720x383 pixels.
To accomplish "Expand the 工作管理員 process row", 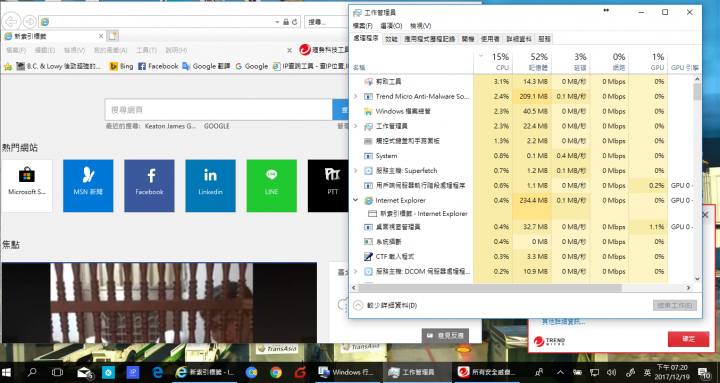I will tap(356, 126).
